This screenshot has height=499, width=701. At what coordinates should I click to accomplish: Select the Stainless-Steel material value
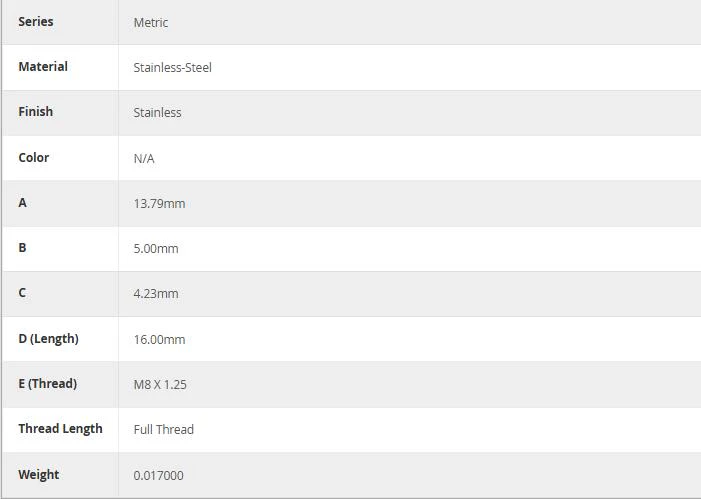coord(173,68)
